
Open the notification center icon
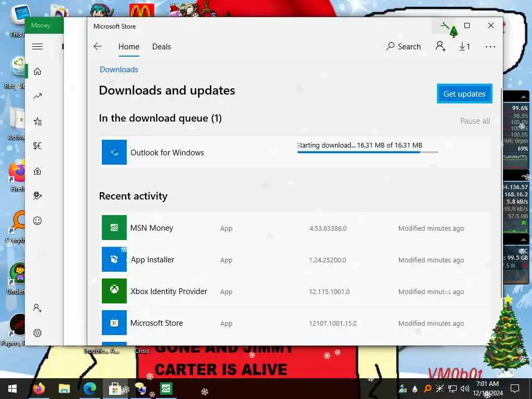click(x=515, y=389)
